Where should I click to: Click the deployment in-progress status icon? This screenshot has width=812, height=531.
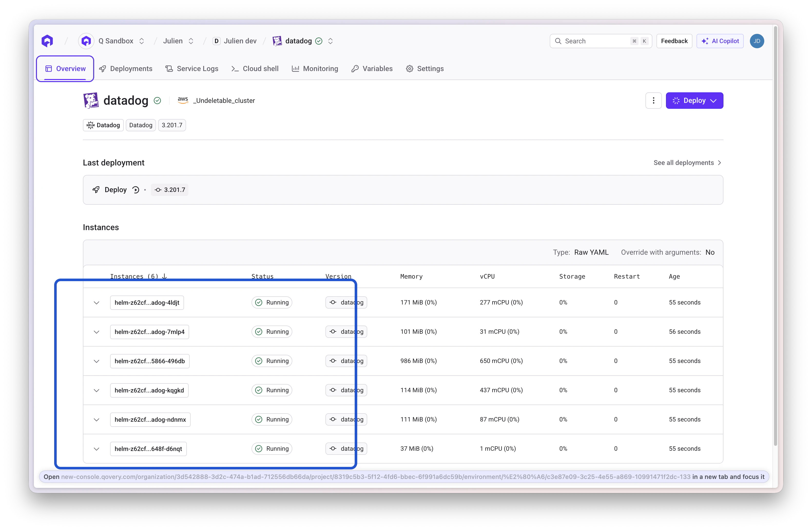point(136,190)
